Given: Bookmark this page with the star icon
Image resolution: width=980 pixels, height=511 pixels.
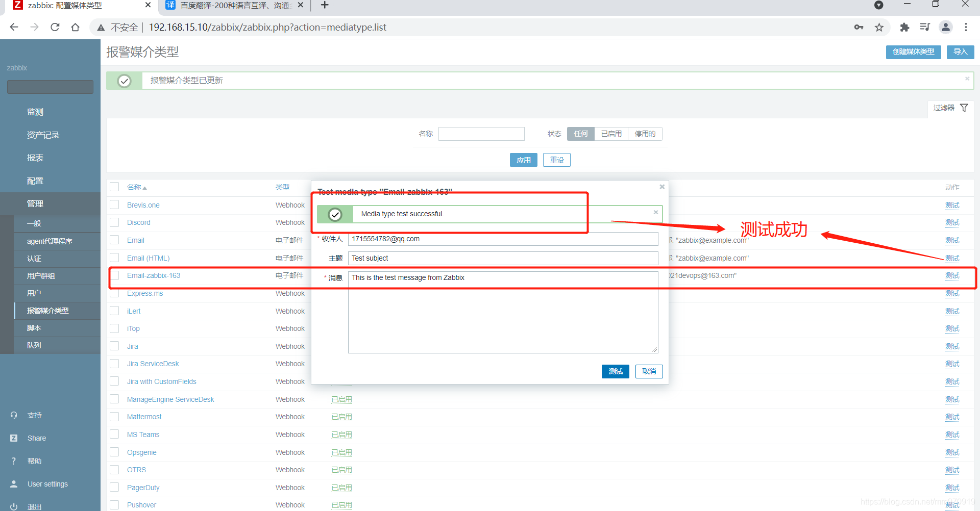Looking at the screenshot, I should pyautogui.click(x=879, y=27).
